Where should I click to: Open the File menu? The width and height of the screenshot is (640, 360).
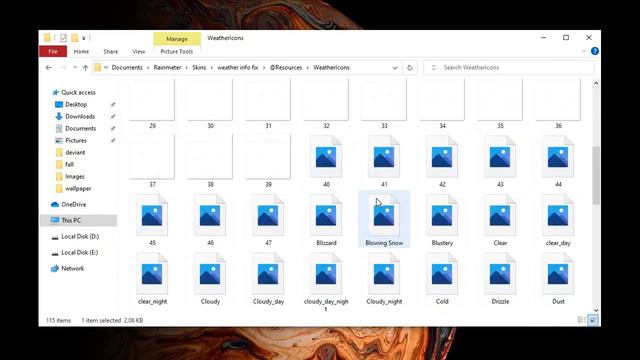pos(53,51)
